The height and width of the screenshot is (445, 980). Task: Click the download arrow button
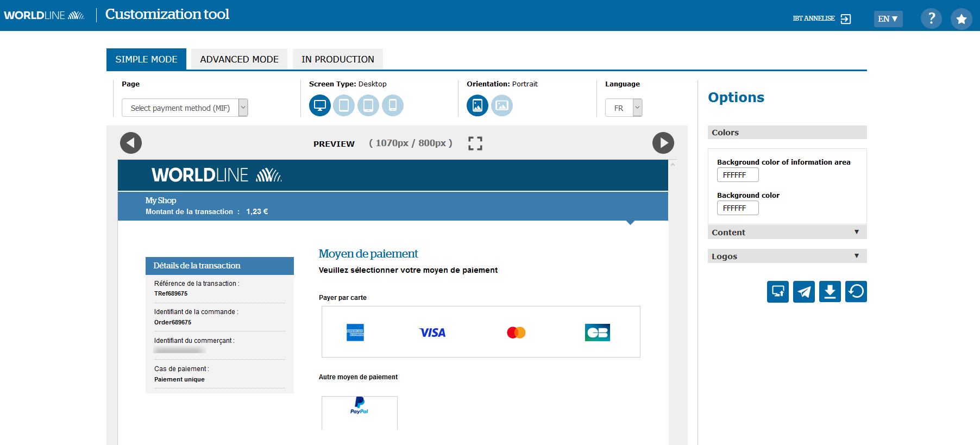[830, 292]
